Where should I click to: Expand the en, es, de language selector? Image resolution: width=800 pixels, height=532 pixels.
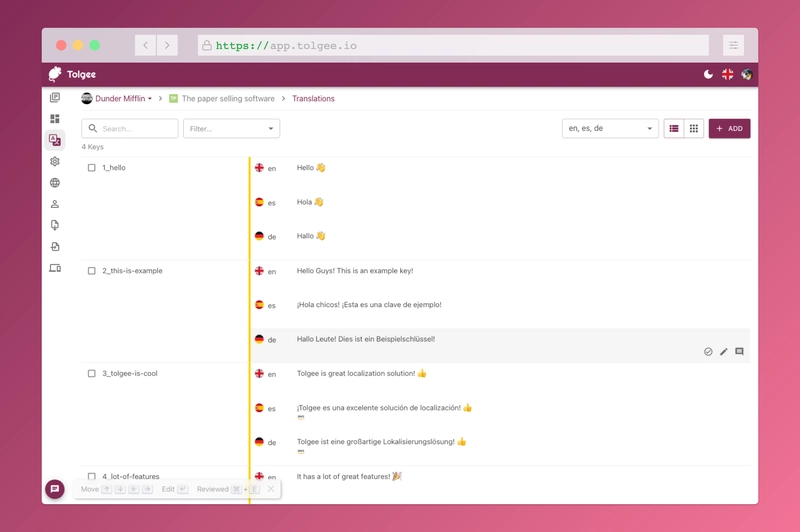click(x=610, y=129)
